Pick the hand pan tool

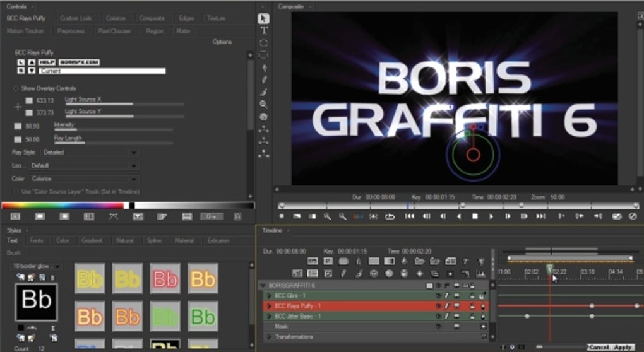click(264, 117)
